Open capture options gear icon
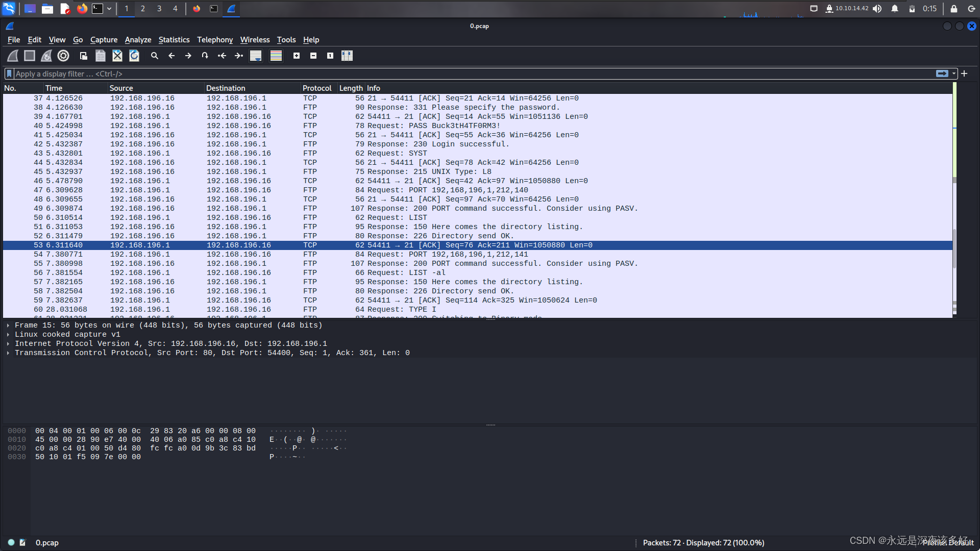Screen dimensions: 980x551 click(63, 56)
